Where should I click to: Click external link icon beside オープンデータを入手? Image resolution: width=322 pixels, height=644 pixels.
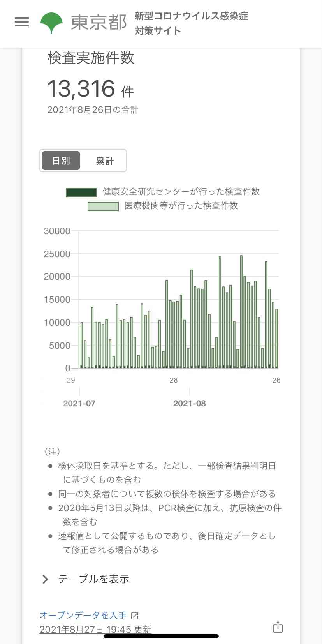pyautogui.click(x=135, y=616)
